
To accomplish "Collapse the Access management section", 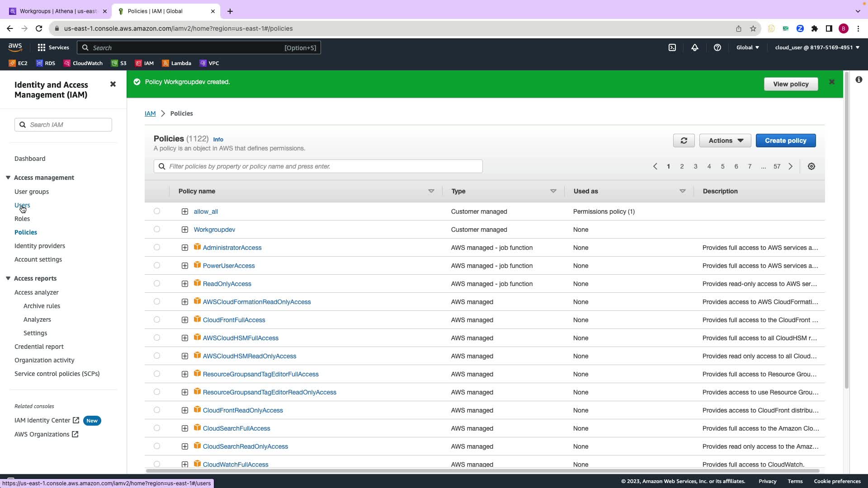I will pyautogui.click(x=8, y=178).
